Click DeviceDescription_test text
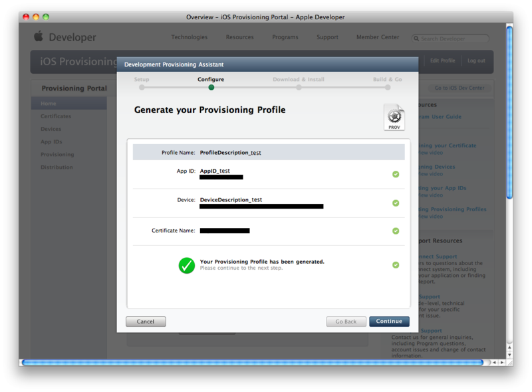Screen dimensions: 532x392 pos(231,200)
